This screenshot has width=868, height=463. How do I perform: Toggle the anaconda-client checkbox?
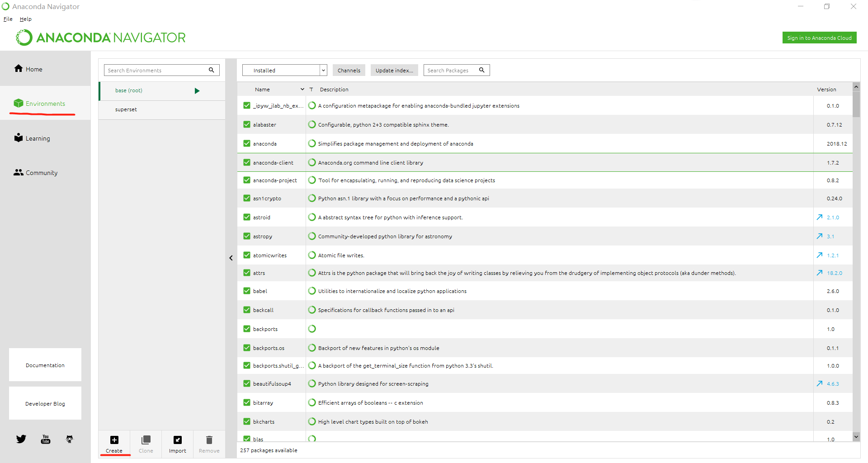pos(247,162)
